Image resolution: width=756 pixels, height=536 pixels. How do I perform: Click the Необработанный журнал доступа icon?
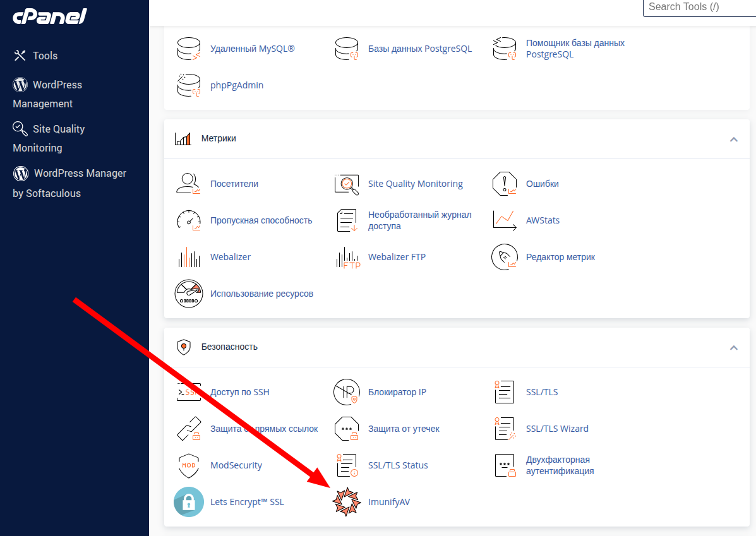click(347, 220)
